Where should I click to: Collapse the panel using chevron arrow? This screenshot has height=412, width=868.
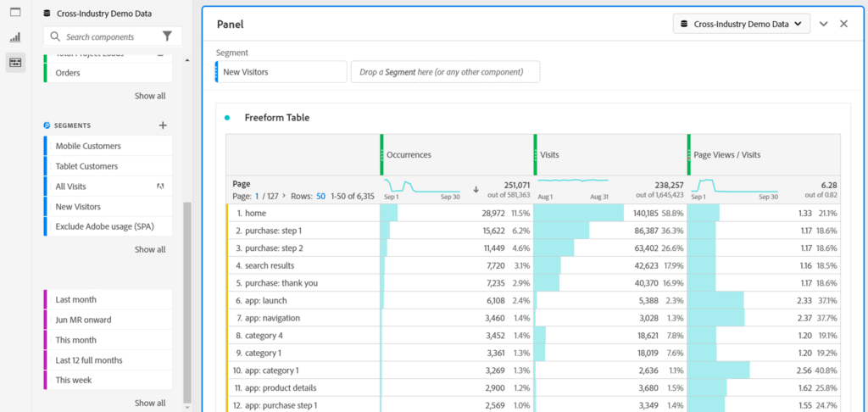coord(823,24)
